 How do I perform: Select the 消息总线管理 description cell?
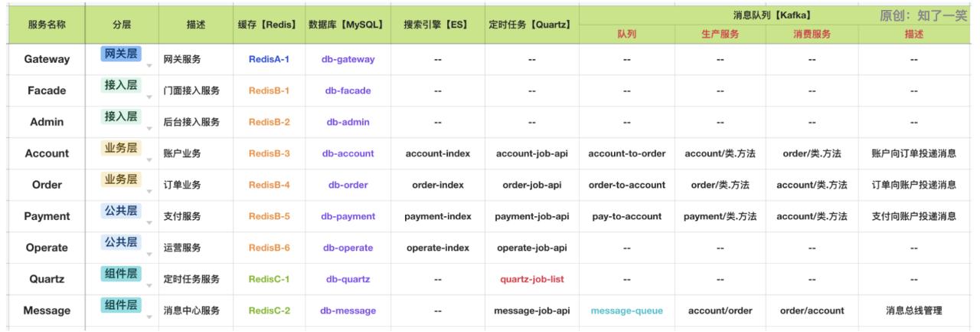(x=913, y=311)
